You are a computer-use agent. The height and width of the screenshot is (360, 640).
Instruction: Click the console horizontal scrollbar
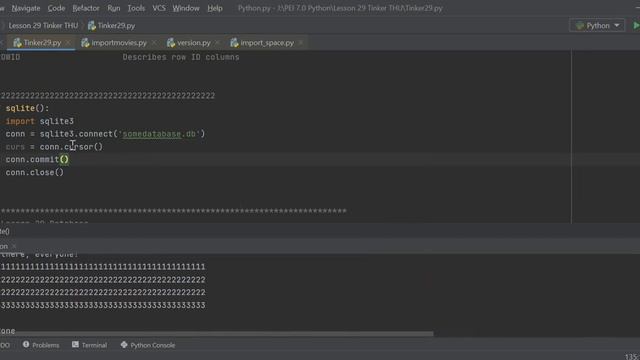[216, 334]
